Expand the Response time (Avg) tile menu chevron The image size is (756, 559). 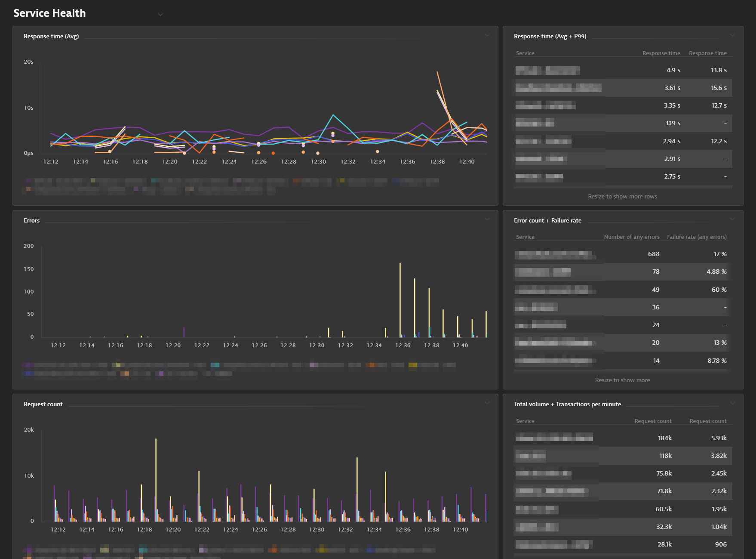point(487,35)
